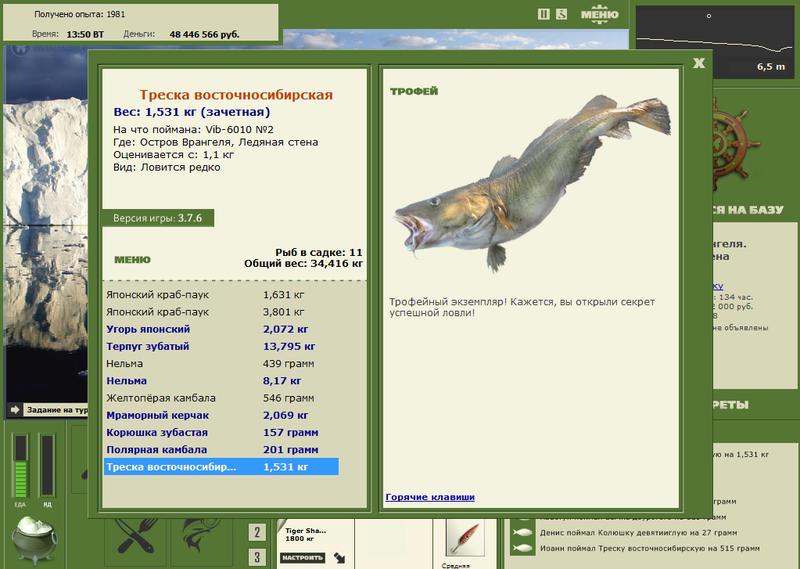
Task: Switch to tackle slot 2
Action: click(x=257, y=533)
